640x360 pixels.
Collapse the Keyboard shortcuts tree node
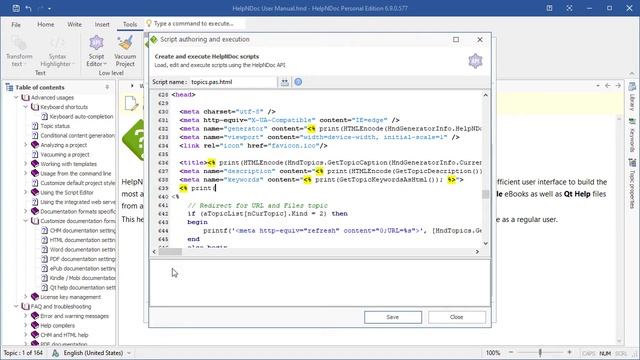tap(26, 107)
